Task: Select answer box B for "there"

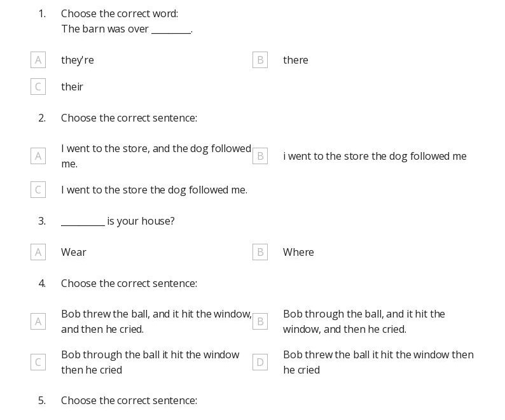Action: click(260, 60)
